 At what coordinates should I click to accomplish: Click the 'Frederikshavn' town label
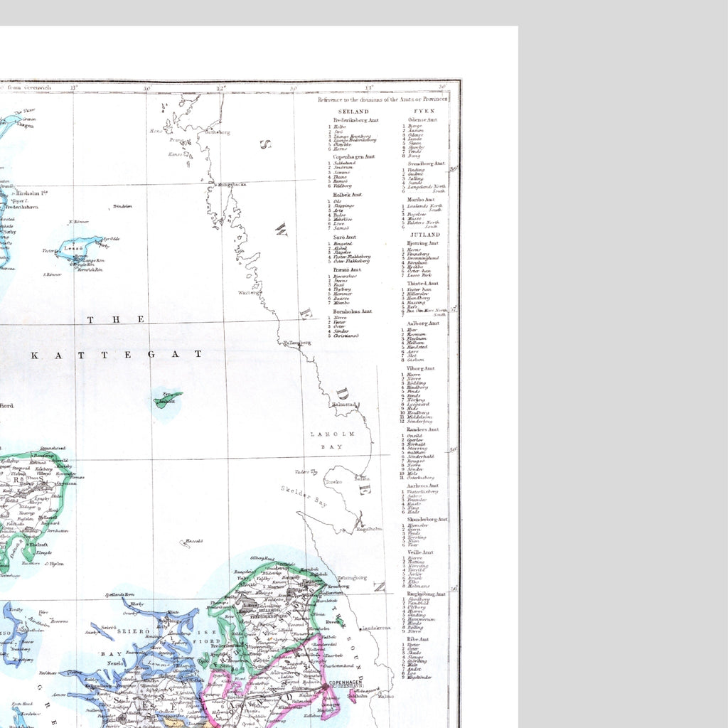[22, 207]
